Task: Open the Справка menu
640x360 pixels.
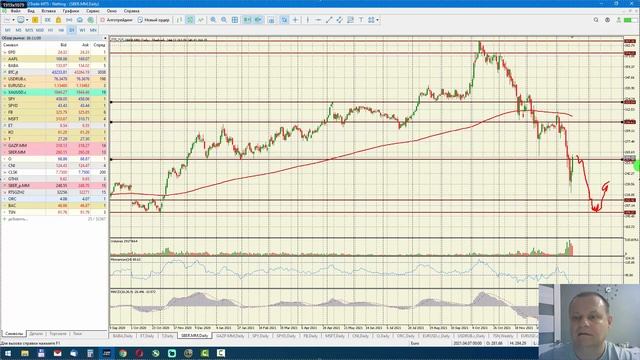Action: 131,11
